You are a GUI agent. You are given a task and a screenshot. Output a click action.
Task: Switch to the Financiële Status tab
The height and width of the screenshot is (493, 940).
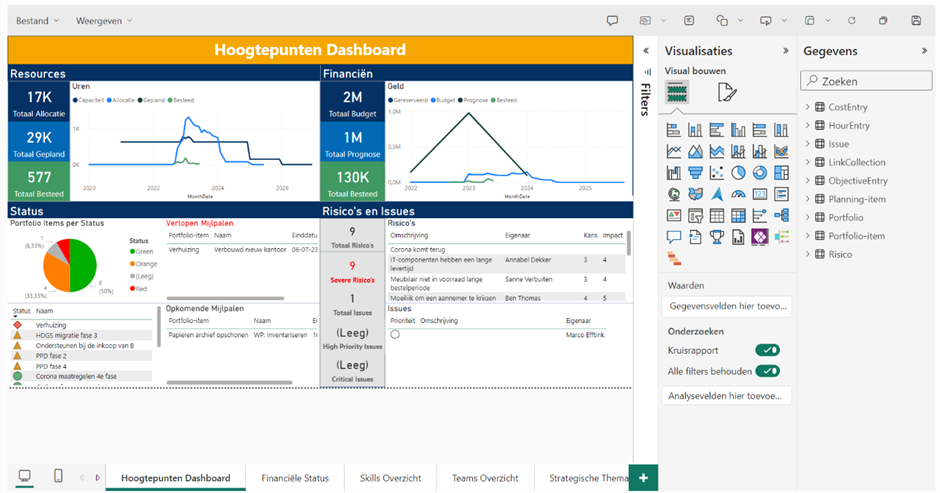tap(295, 478)
